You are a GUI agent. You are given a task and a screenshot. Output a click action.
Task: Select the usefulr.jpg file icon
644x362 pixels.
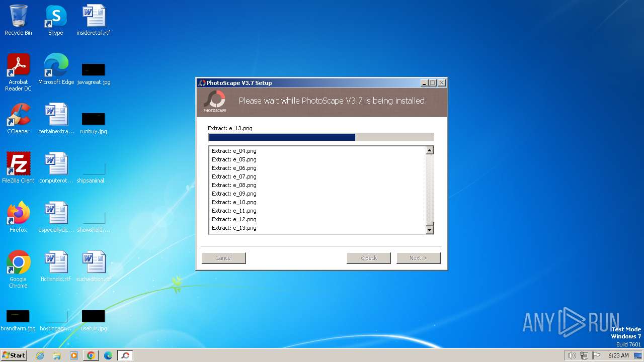pos(94,321)
